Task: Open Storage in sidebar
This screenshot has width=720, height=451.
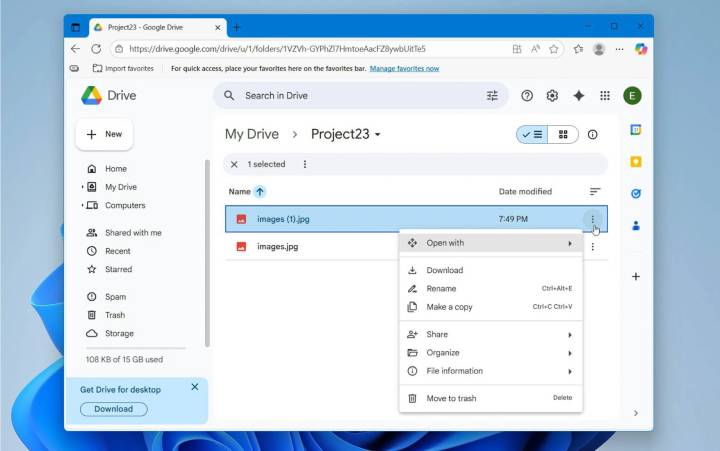Action: click(x=119, y=333)
